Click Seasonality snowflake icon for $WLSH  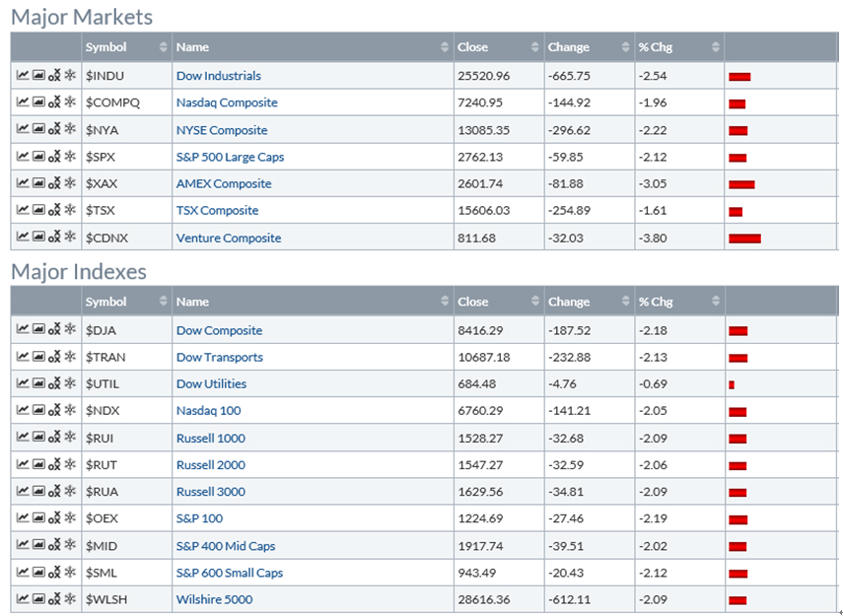70,599
